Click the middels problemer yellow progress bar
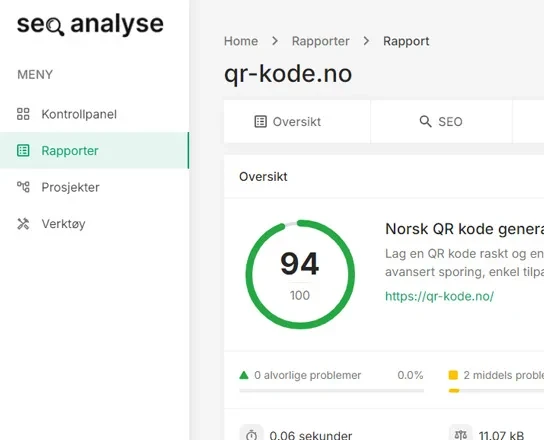Image resolution: width=544 pixels, height=440 pixels. pos(496,391)
